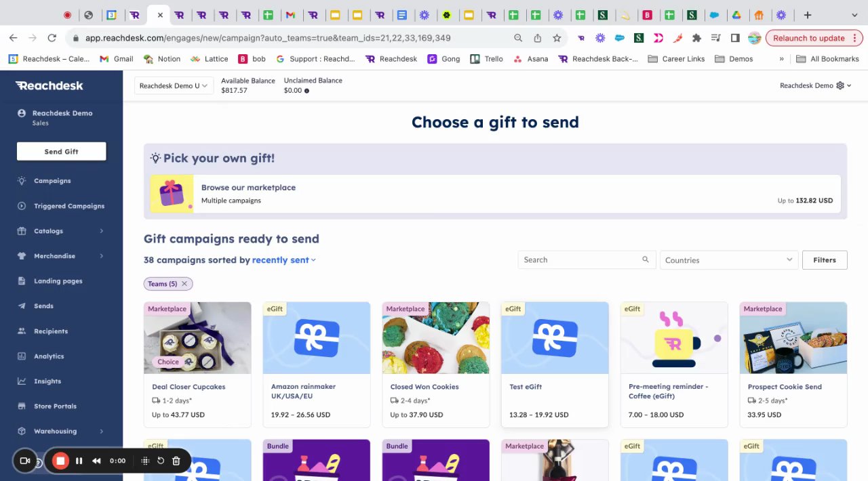Click the recorder grid dots icon
Image resolution: width=868 pixels, height=481 pixels.
click(145, 461)
